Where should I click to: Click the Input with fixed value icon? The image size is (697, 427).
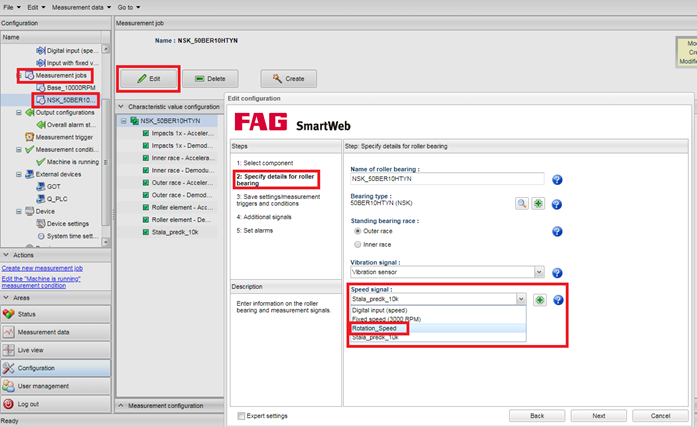click(40, 63)
